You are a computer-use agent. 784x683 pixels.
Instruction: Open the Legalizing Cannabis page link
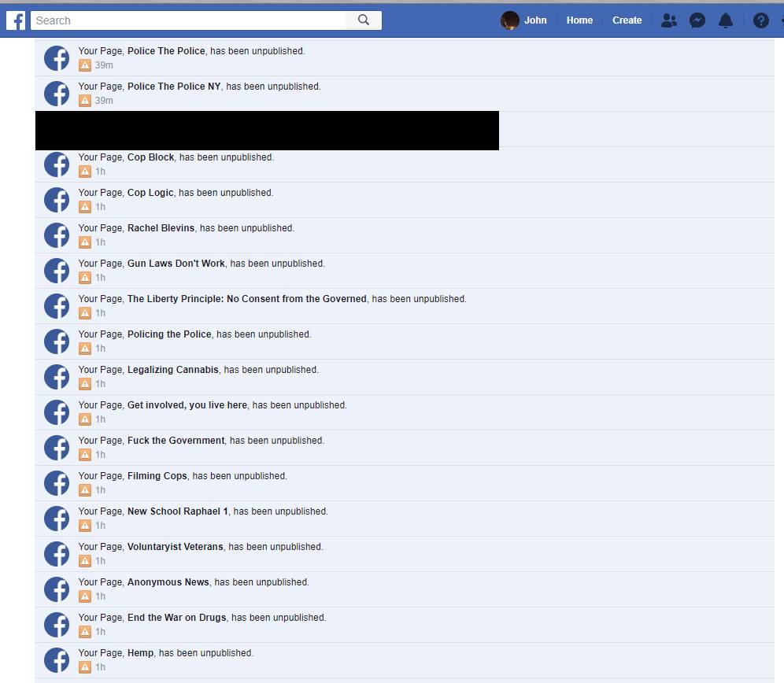click(173, 370)
